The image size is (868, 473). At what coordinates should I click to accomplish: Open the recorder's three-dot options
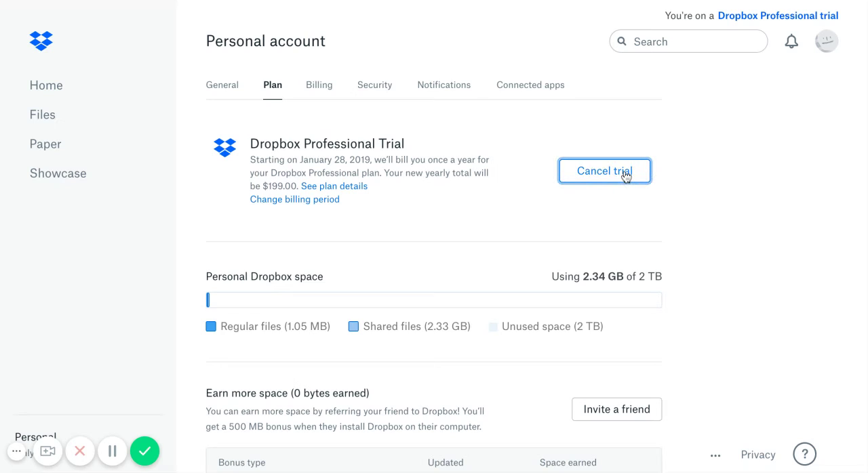[17, 451]
